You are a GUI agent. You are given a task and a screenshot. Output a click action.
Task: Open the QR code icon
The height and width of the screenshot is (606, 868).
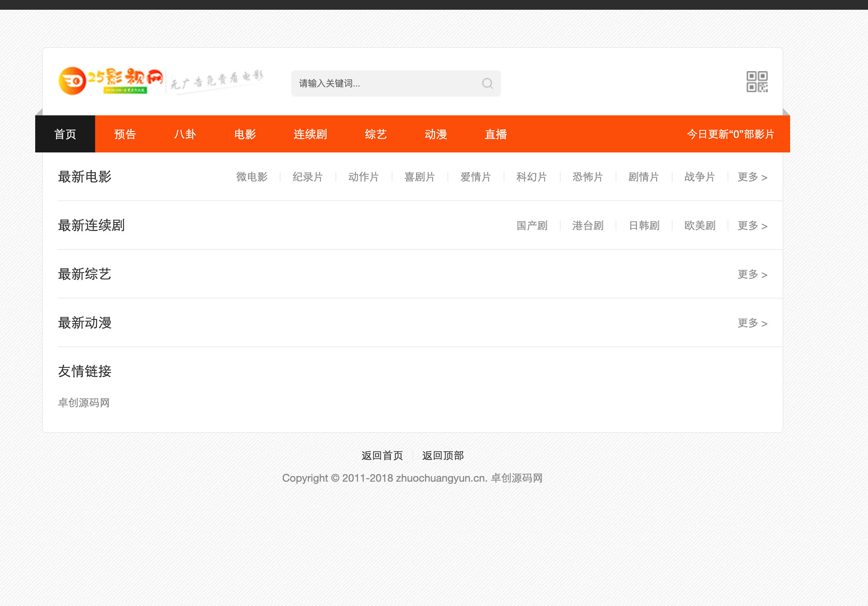tap(757, 82)
